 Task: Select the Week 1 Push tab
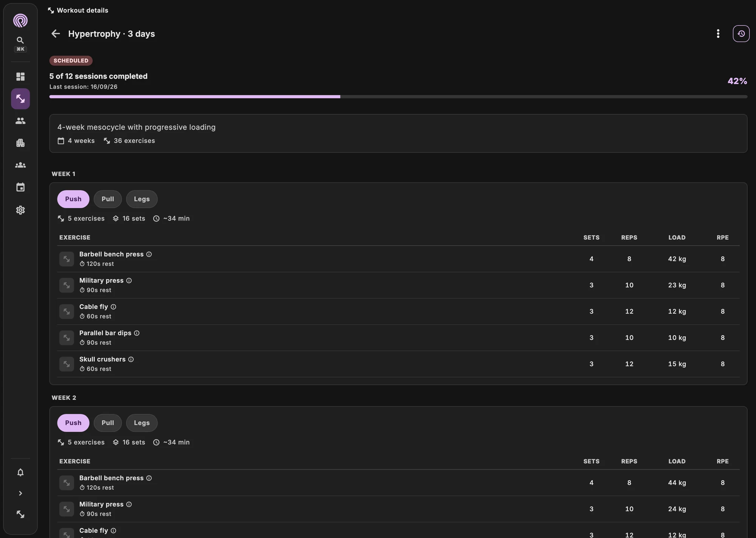click(73, 199)
